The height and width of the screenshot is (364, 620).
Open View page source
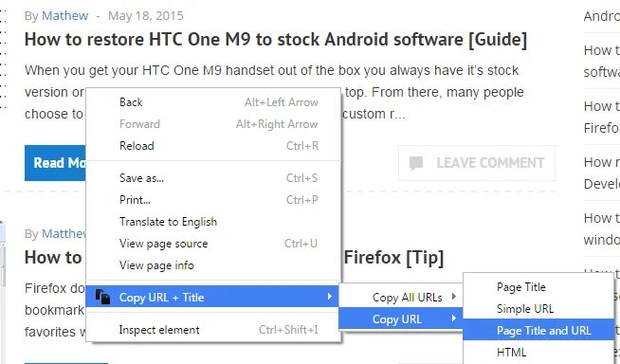(212, 244)
